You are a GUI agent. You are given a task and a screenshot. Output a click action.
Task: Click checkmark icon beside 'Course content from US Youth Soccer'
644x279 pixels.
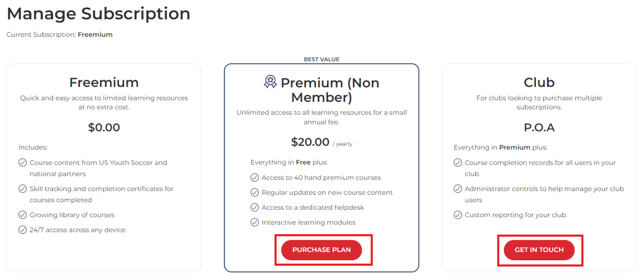point(23,162)
